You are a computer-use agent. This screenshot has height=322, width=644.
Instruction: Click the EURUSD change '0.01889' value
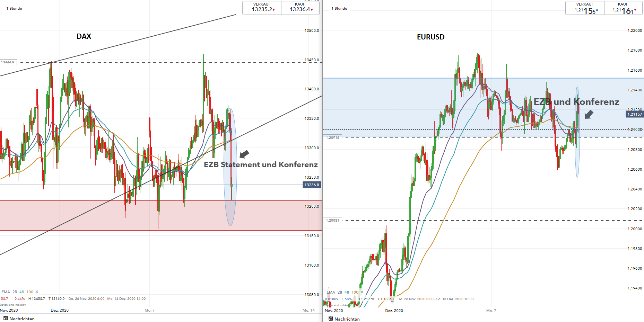332,299
